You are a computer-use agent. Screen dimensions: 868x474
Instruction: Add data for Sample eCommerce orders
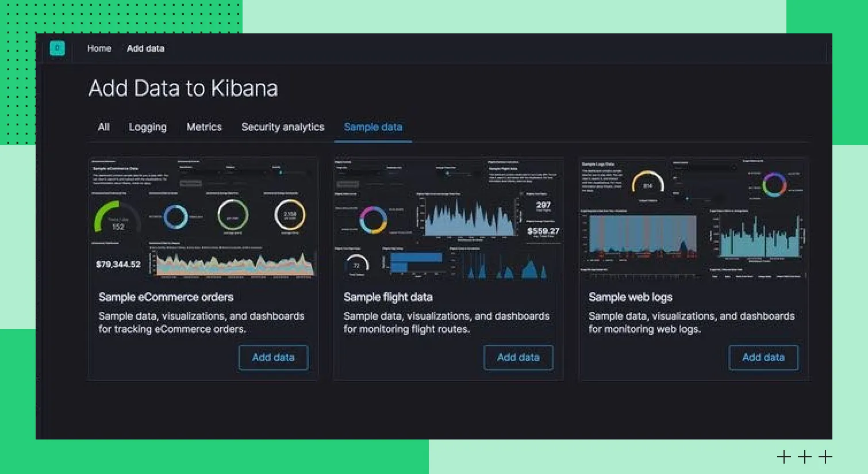273,358
